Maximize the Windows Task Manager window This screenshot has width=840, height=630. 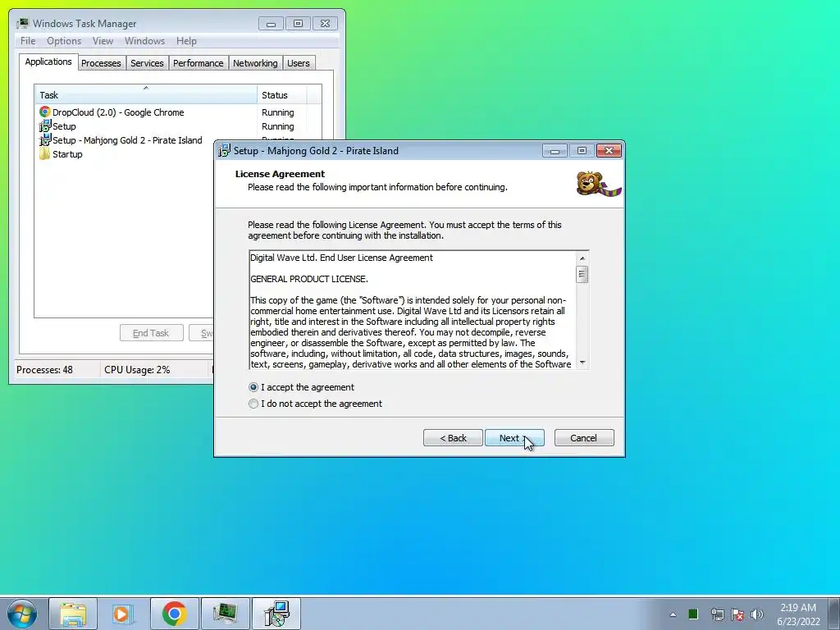tap(298, 24)
